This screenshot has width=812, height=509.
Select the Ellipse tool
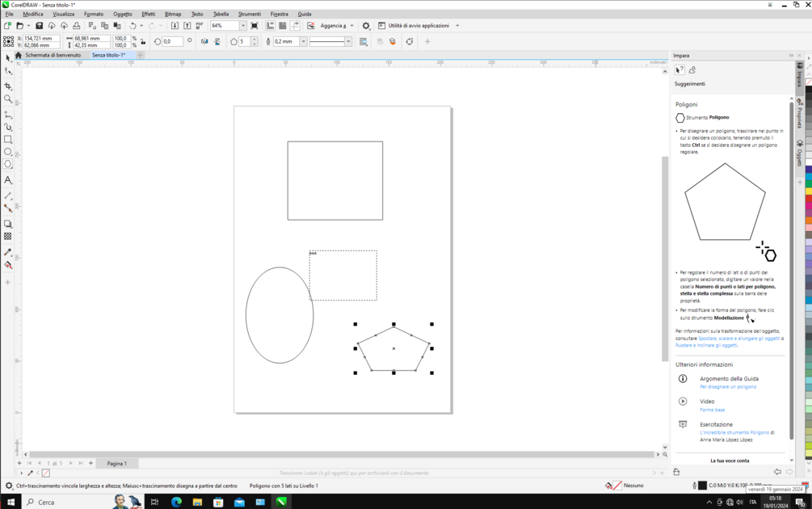click(x=8, y=152)
